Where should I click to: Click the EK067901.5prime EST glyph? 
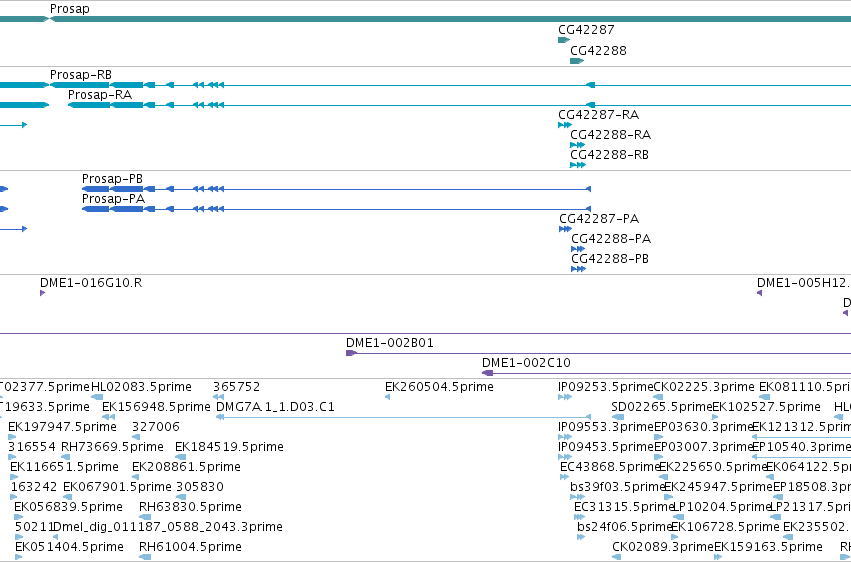click(x=67, y=497)
